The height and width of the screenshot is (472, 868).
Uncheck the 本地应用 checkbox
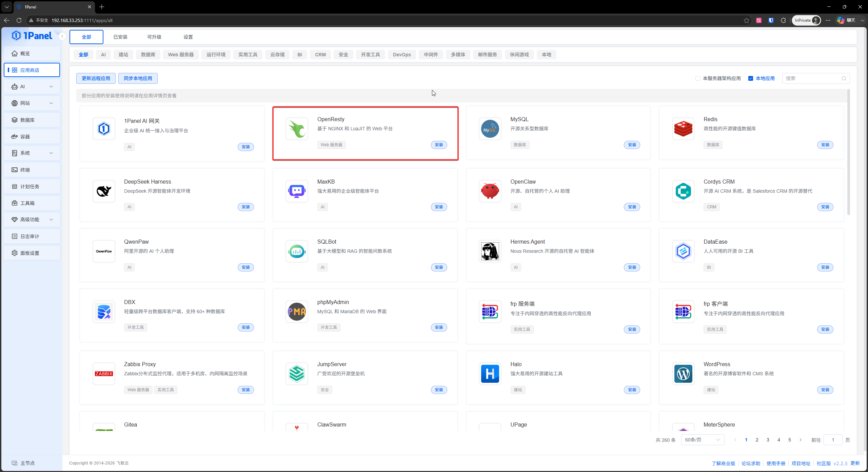pyautogui.click(x=751, y=78)
